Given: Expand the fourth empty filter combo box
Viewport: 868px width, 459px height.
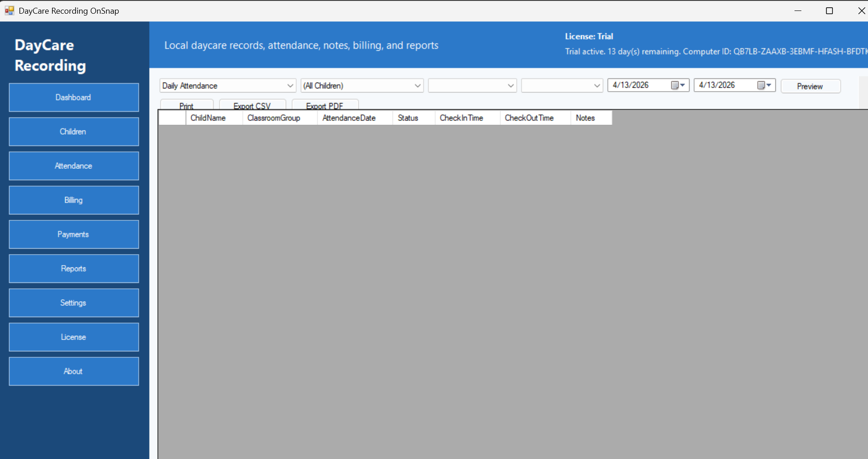Looking at the screenshot, I should 596,86.
